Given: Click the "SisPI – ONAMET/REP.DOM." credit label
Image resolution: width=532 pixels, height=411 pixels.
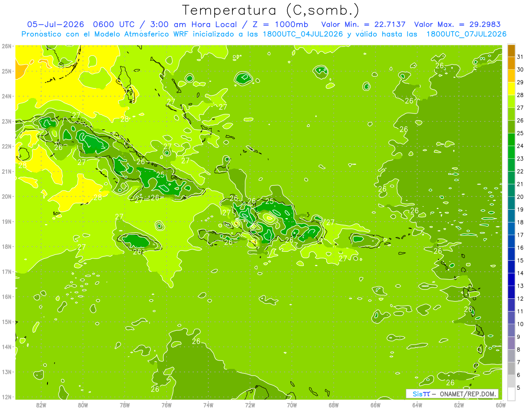Looking at the screenshot, I should pos(452,394).
